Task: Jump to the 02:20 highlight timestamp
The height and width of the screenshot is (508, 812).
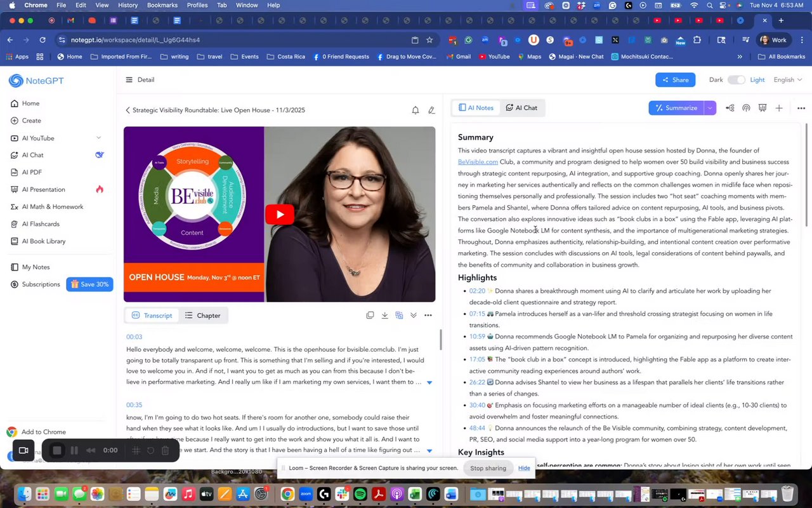Action: [477, 291]
